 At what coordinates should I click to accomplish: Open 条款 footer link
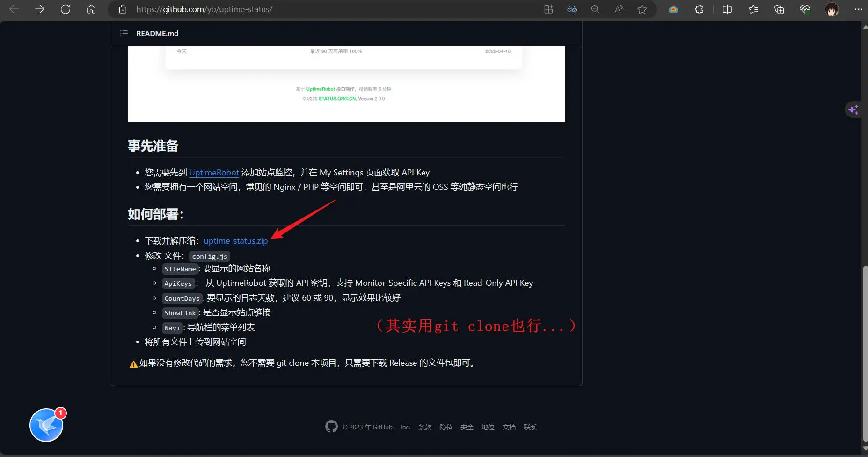424,427
